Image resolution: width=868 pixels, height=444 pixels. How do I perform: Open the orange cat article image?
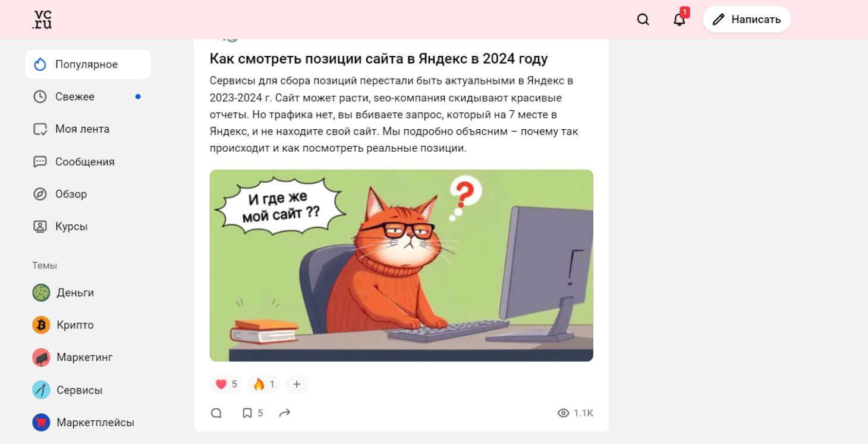pos(401,265)
